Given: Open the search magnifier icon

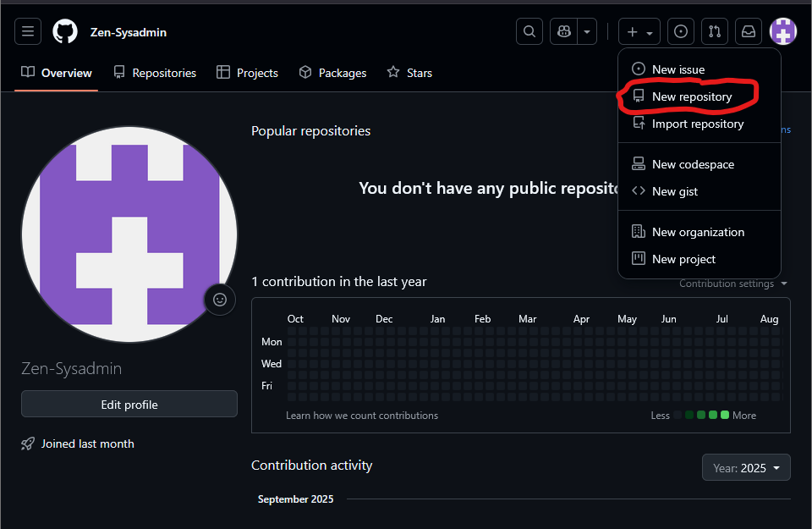Looking at the screenshot, I should pos(529,32).
